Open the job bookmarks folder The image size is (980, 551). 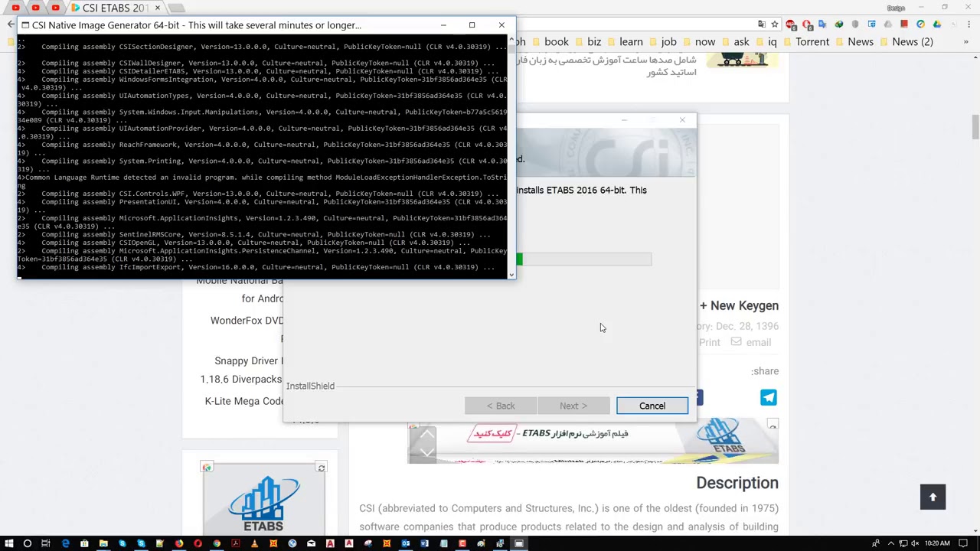tap(661, 41)
